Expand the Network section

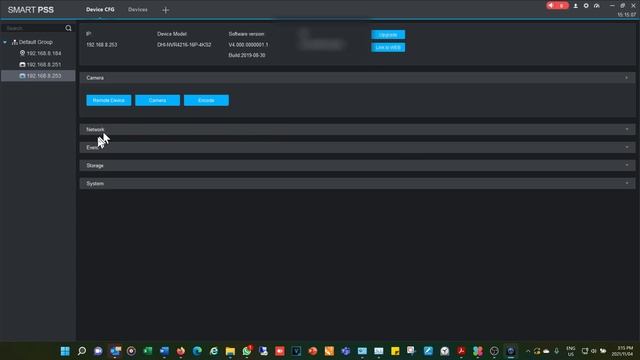[357, 129]
